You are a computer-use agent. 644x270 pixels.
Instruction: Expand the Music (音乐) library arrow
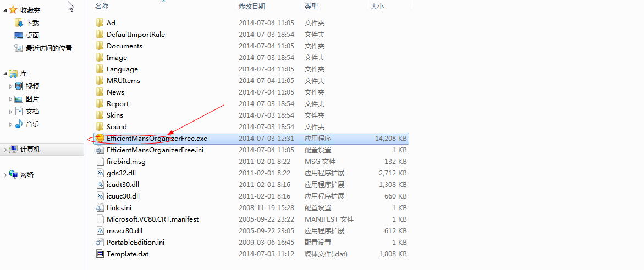pos(10,124)
